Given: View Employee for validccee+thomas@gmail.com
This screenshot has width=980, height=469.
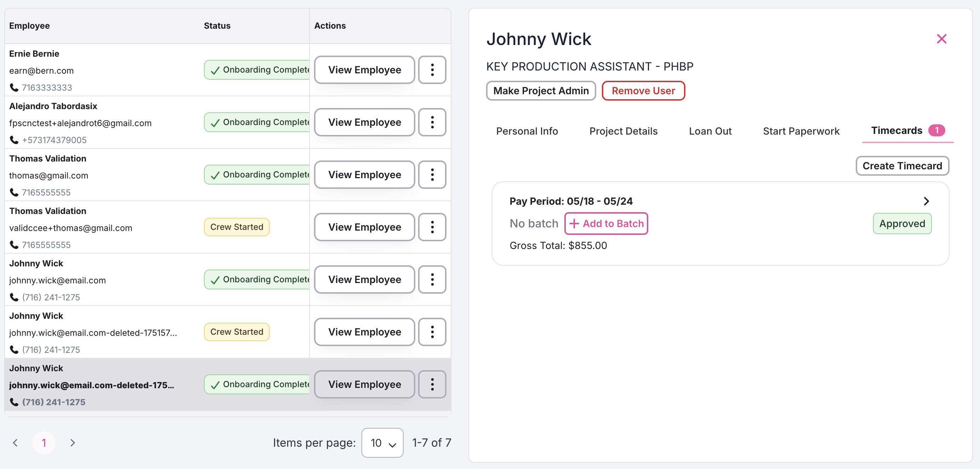Looking at the screenshot, I should coord(364,227).
